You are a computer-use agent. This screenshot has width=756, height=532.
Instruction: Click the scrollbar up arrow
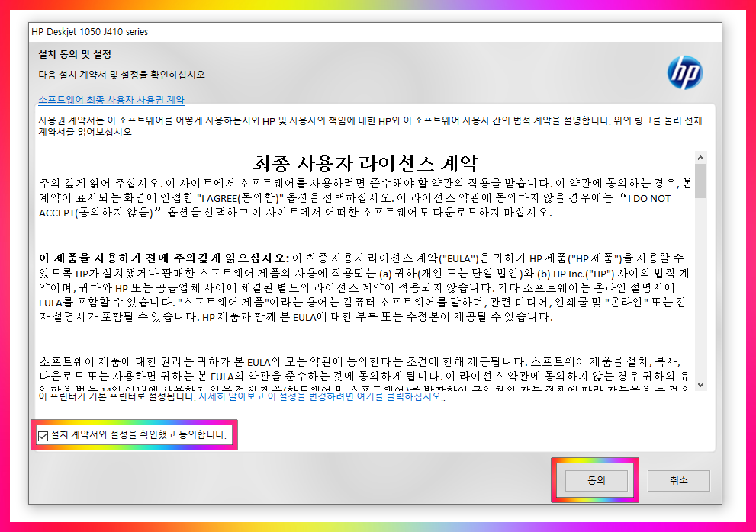[x=703, y=156]
